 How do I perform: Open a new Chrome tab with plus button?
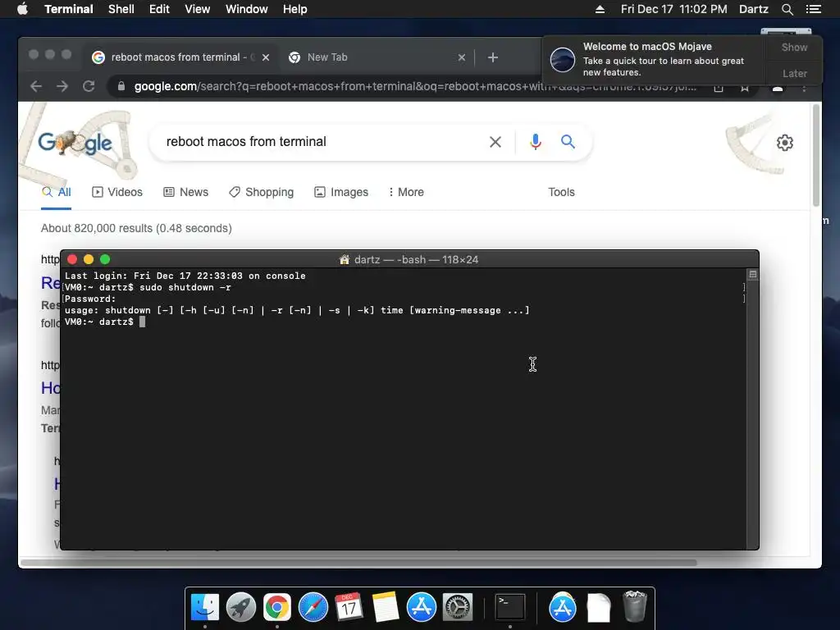tap(493, 57)
